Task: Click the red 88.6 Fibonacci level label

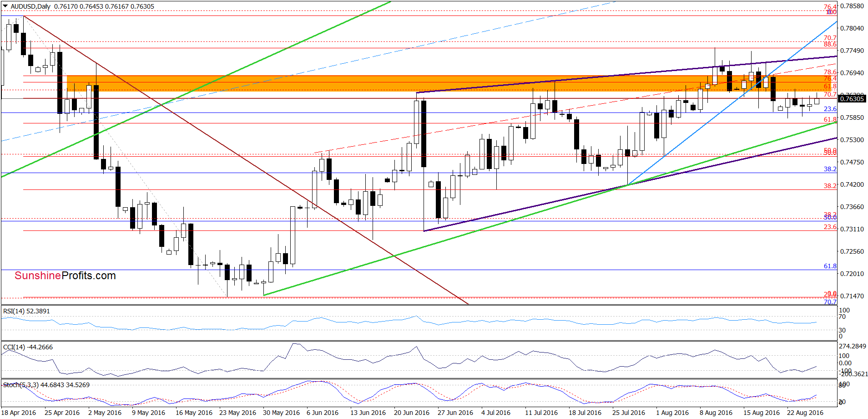Action: 830,44
